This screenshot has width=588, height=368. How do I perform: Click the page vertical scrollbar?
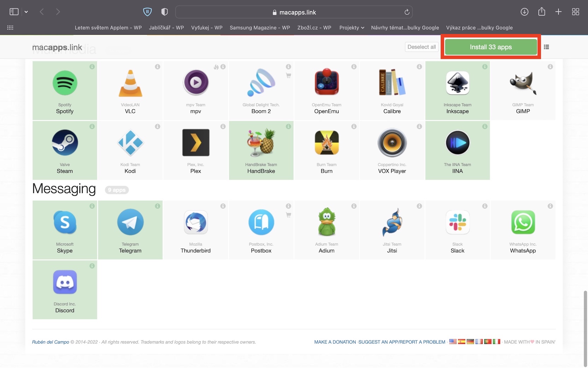tap(585, 329)
